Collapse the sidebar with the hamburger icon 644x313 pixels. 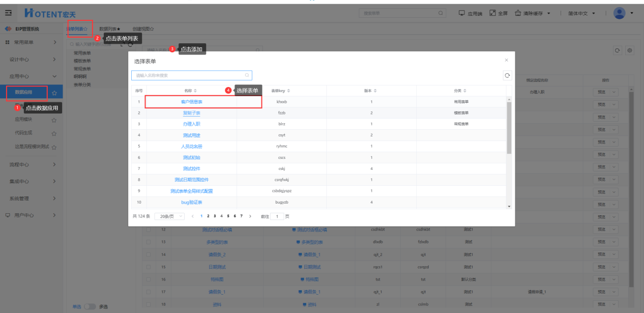pos(8,13)
